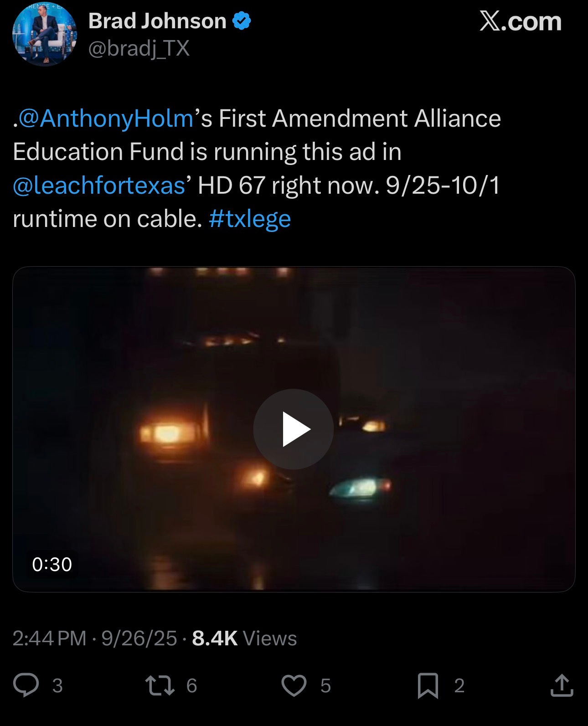View the 8.4K Views count
This screenshot has height=726, width=588.
(244, 638)
